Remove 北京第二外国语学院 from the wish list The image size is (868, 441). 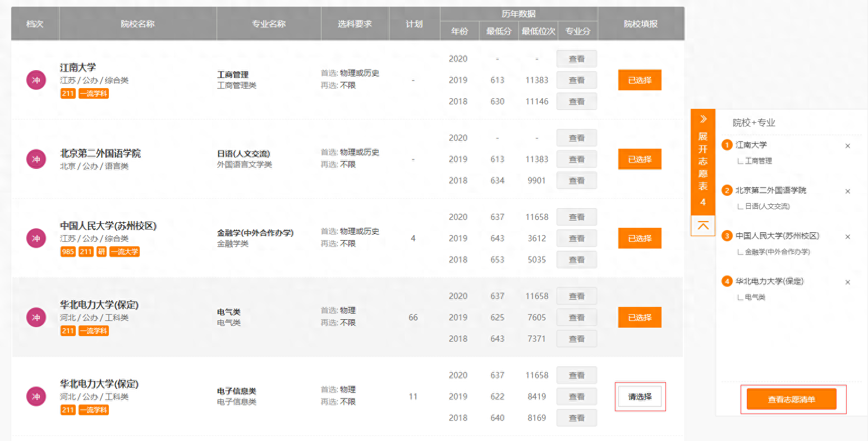pos(847,191)
